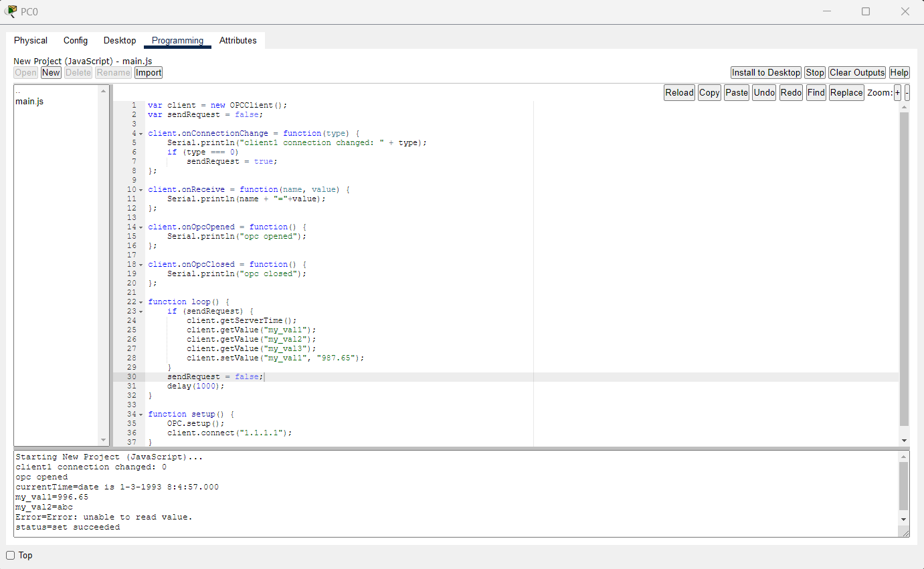
Task: Collapse the setup function at line 34
Action: 141,415
